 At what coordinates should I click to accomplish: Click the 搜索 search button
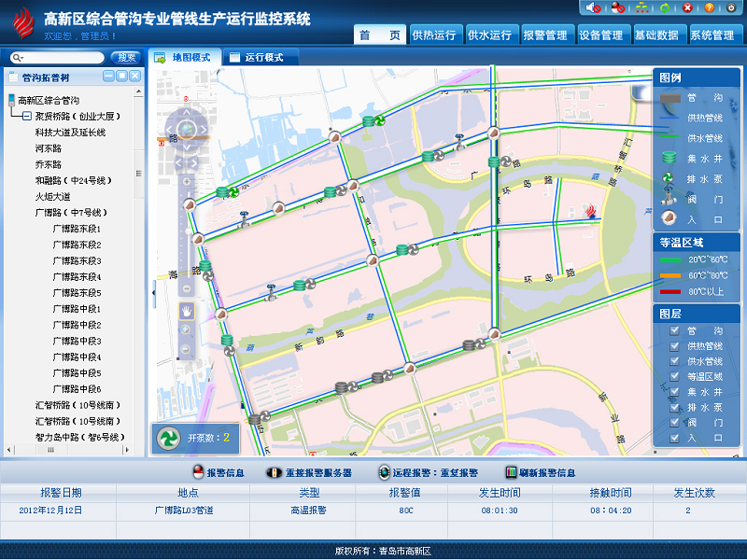(x=127, y=58)
